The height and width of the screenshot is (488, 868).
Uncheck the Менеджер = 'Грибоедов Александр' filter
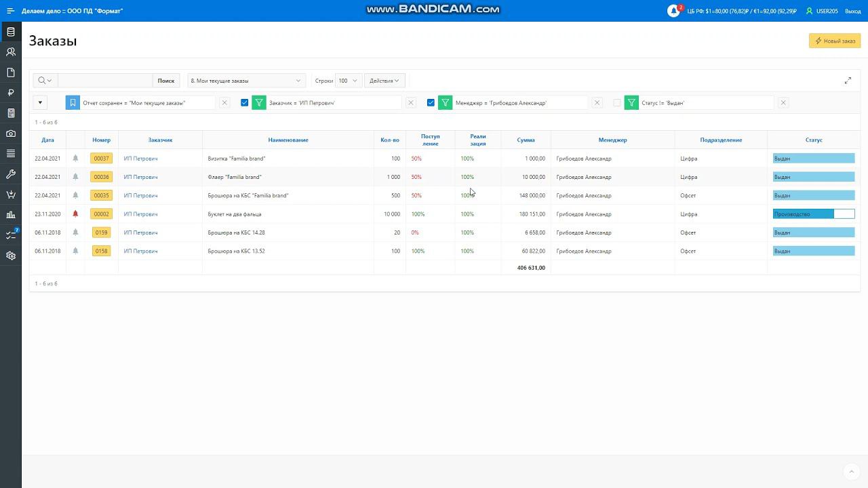click(431, 103)
